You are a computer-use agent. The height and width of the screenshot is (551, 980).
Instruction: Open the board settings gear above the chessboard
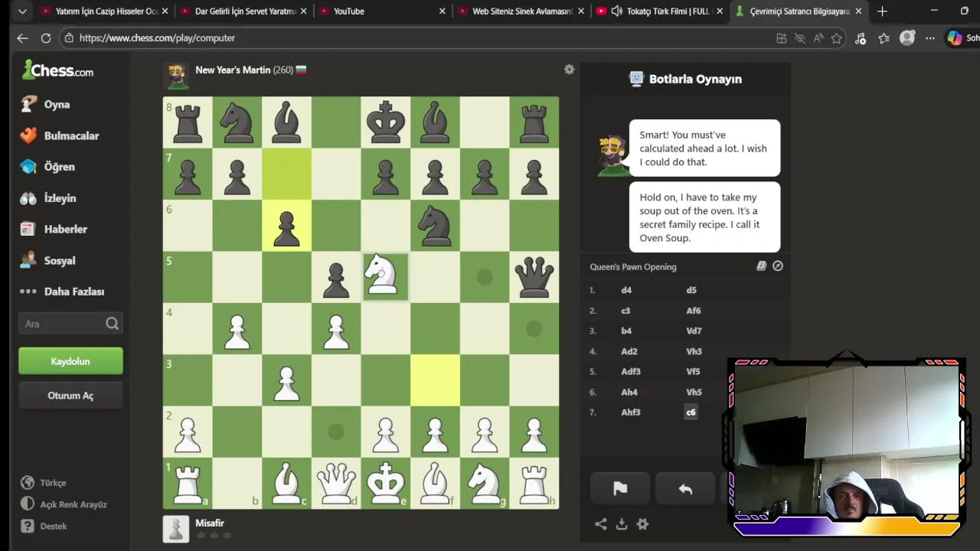[569, 70]
